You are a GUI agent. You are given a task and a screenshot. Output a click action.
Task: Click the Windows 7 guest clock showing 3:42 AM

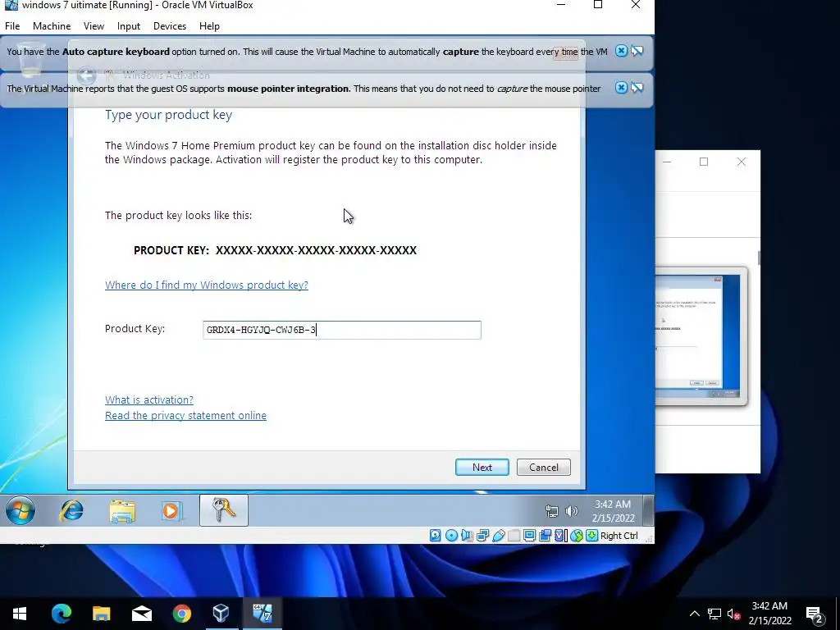tap(613, 511)
